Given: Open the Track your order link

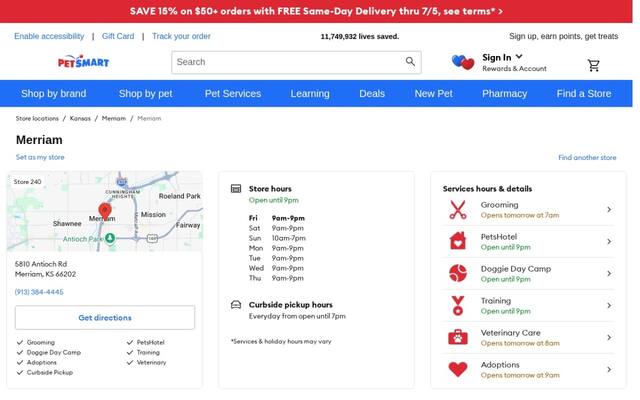Looking at the screenshot, I should point(181,36).
